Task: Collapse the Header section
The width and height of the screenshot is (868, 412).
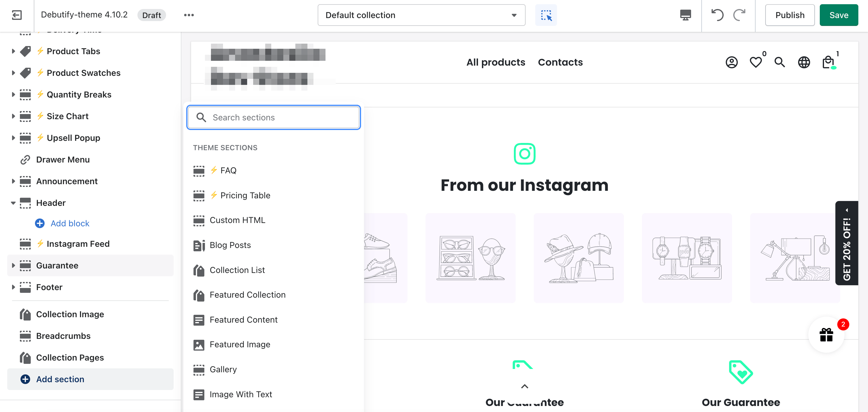Action: (x=14, y=203)
